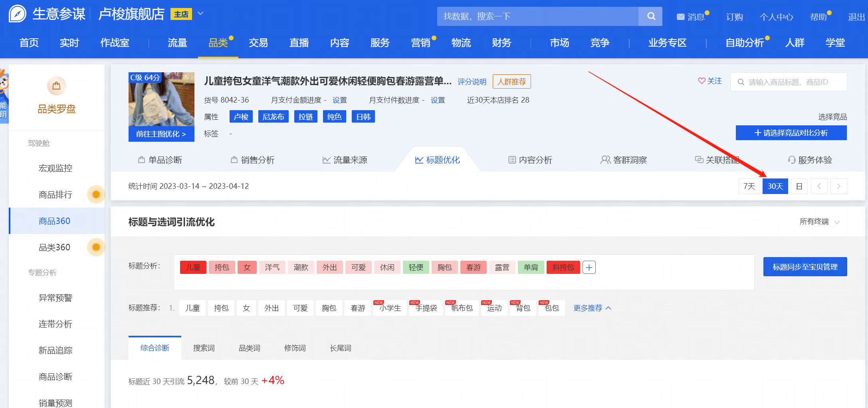The image size is (868, 408).
Task: Go to previous date period arrow
Action: [819, 186]
